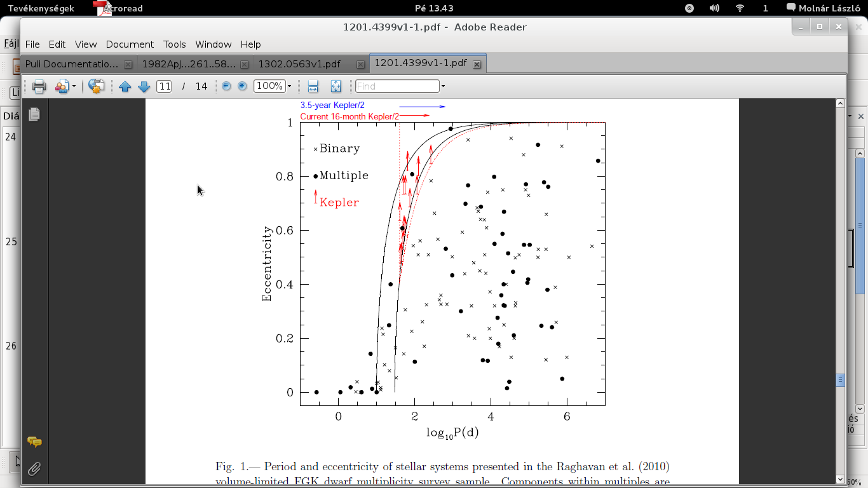This screenshot has width=868, height=488.
Task: Close the 1302.0563v1.pdf tab
Action: 361,64
